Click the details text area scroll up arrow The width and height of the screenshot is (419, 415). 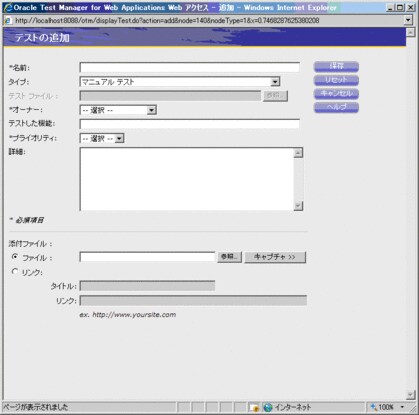298,153
